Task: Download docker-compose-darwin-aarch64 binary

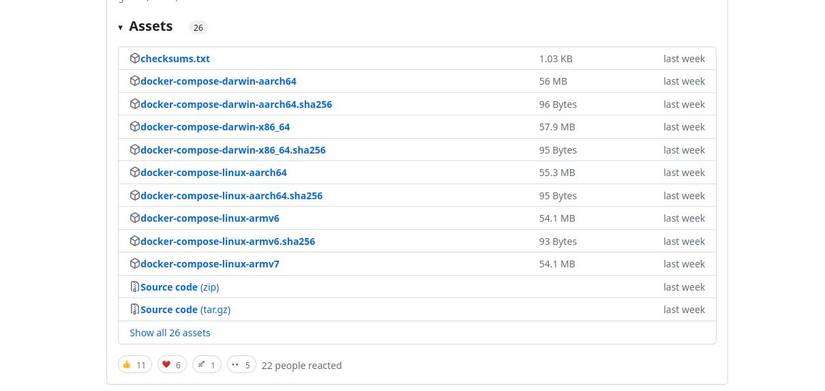Action: tap(218, 81)
